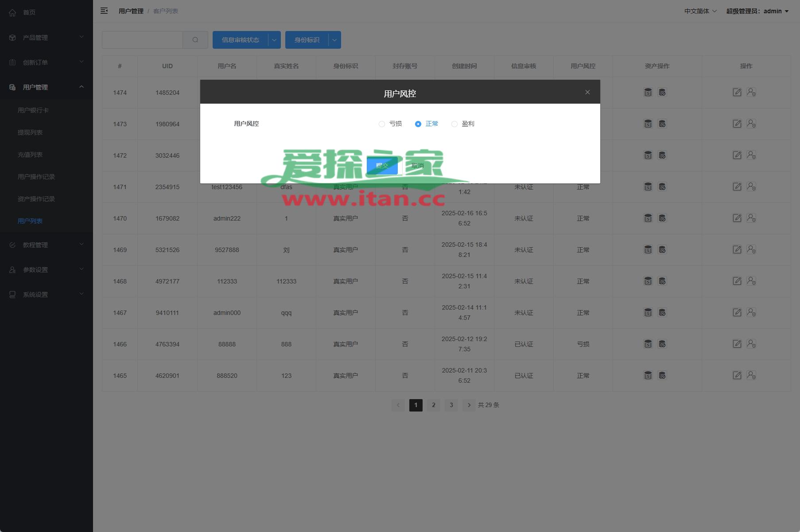The height and width of the screenshot is (532, 800).
Task: Select the 亏损 radio option
Action: (382, 124)
